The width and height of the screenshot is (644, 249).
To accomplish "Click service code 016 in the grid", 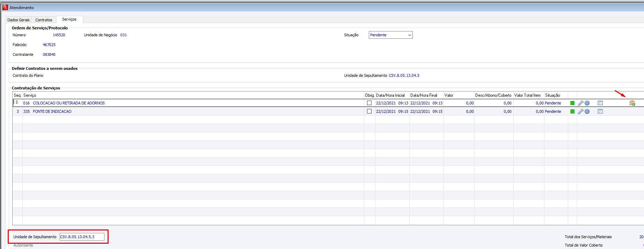I will point(27,103).
